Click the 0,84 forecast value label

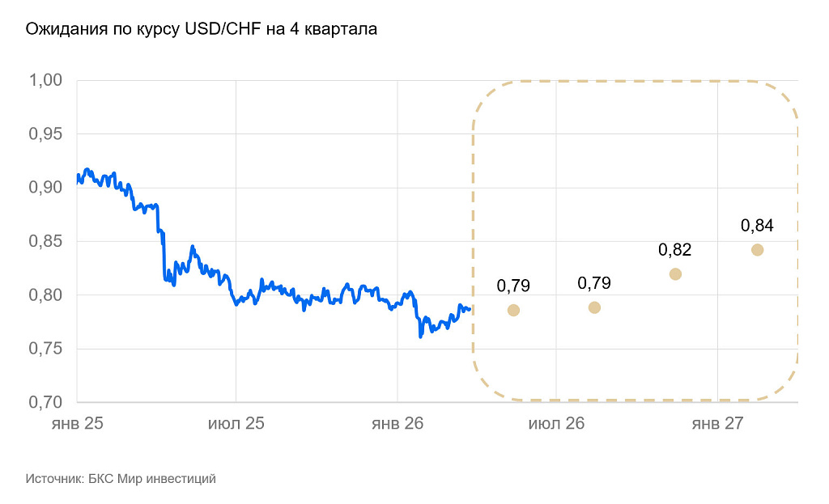[x=757, y=226]
